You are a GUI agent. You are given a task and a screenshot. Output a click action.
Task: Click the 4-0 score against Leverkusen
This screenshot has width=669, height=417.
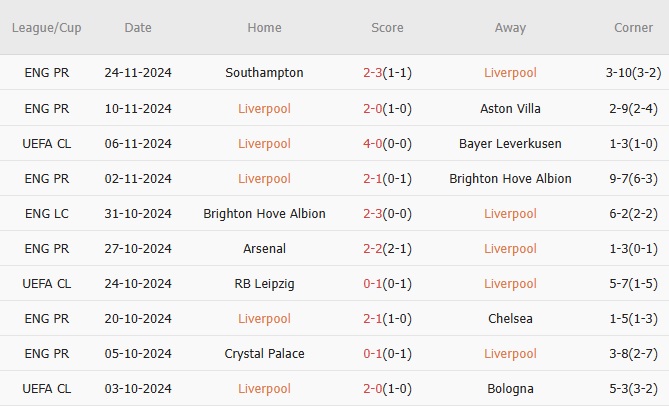(375, 143)
